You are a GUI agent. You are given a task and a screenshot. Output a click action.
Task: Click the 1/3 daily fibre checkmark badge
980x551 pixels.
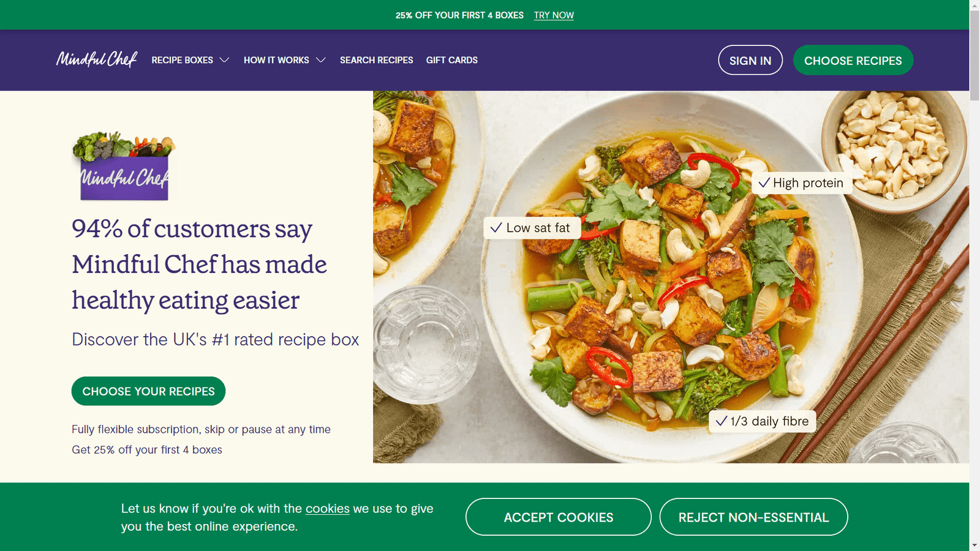pyautogui.click(x=763, y=421)
